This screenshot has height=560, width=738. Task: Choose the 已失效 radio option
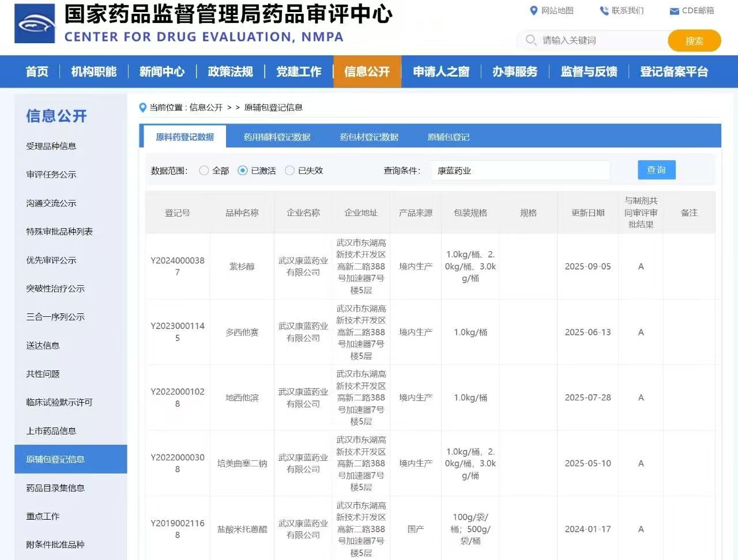coord(290,171)
